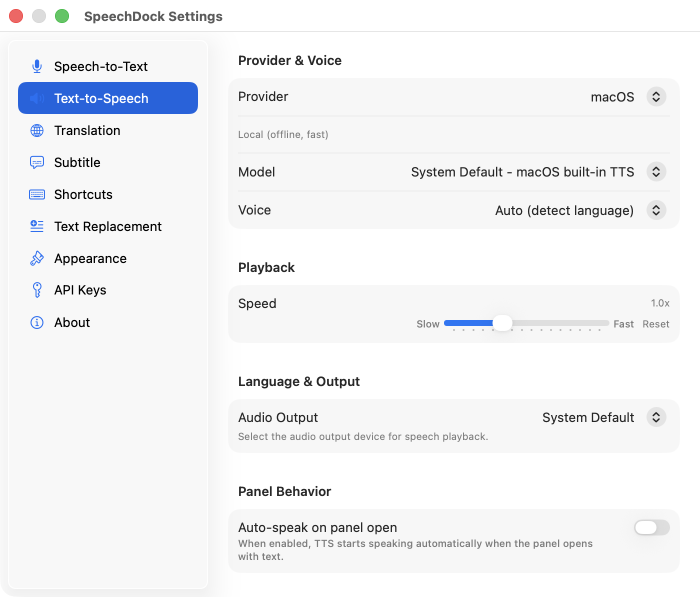Click the Speech-to-Text microphone icon

click(x=36, y=66)
